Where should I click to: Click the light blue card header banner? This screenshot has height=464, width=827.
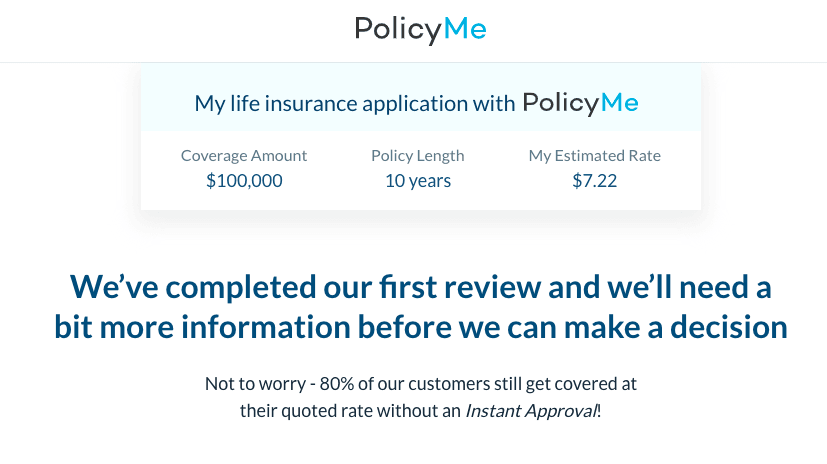pyautogui.click(x=421, y=98)
